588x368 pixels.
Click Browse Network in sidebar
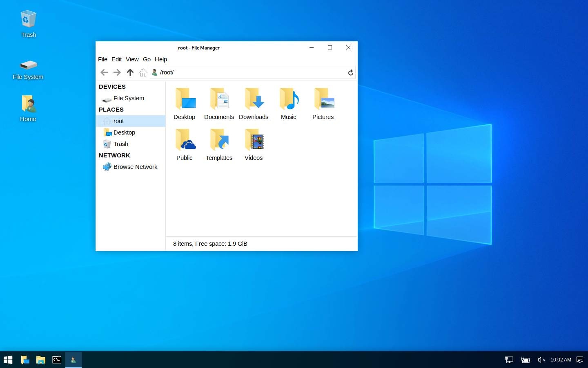[135, 167]
